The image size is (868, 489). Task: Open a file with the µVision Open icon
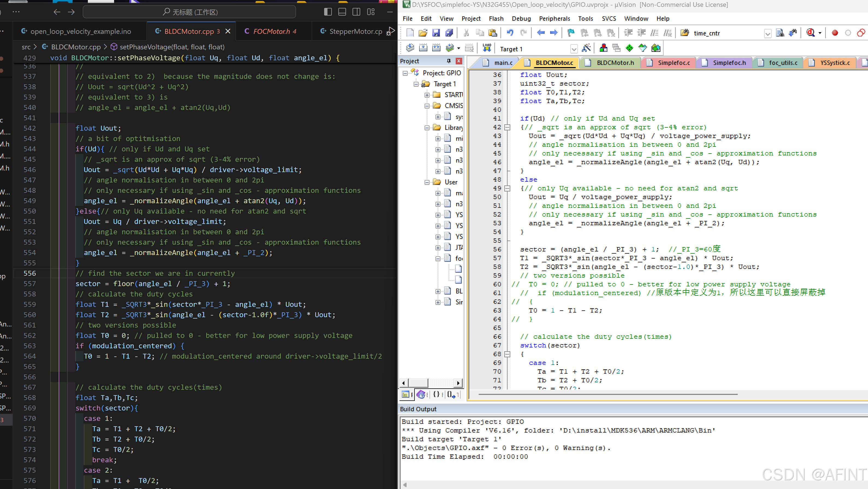pyautogui.click(x=423, y=33)
